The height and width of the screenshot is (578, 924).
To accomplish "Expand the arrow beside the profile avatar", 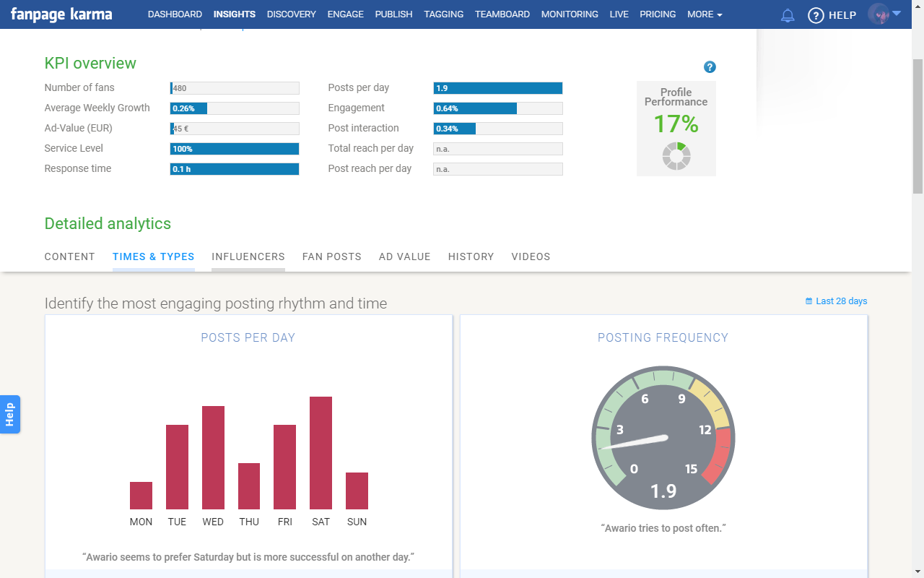I will tap(897, 13).
